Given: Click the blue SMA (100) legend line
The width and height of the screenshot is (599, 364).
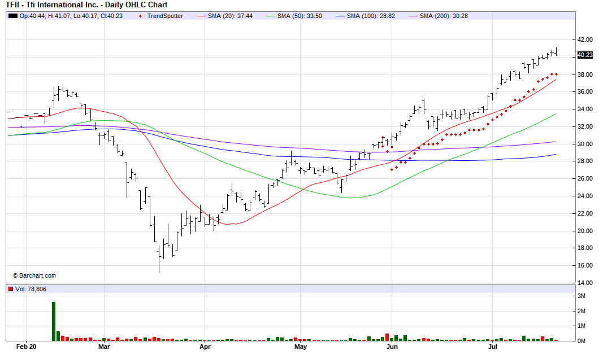Looking at the screenshot, I should 340,16.
